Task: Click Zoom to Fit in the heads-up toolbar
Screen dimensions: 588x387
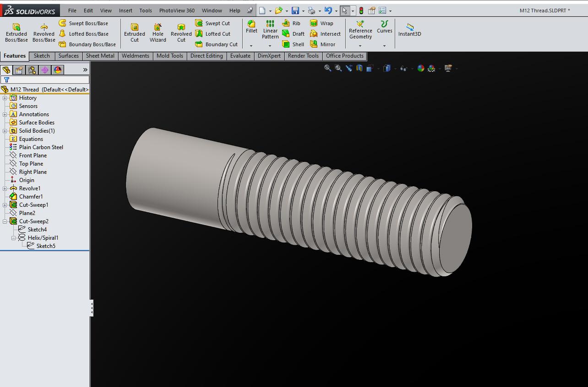Action: coord(327,68)
